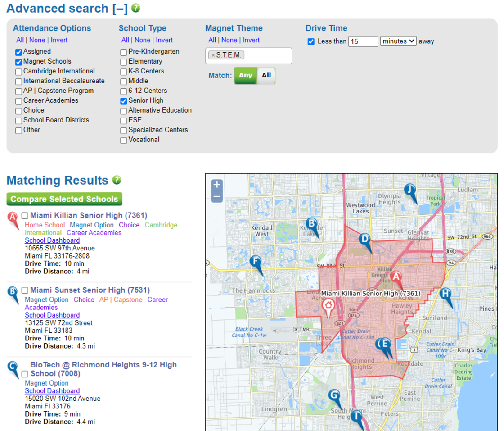504x431 pixels.
Task: Set Match mode to All
Action: pos(266,75)
